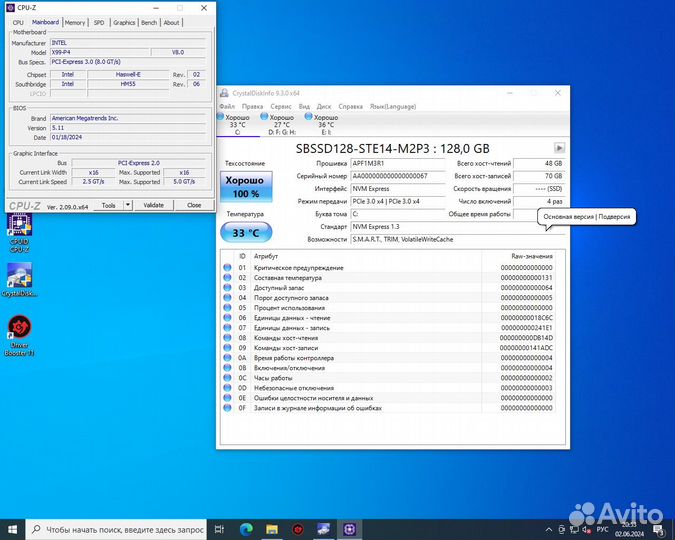Click the CrystalDiskInfo title bar icon
The width and height of the screenshot is (675, 540).
(x=224, y=93)
